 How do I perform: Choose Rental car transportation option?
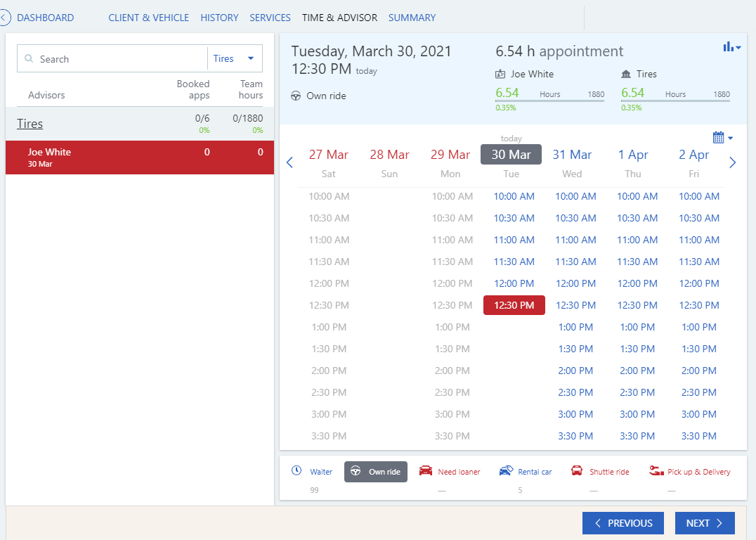(526, 472)
